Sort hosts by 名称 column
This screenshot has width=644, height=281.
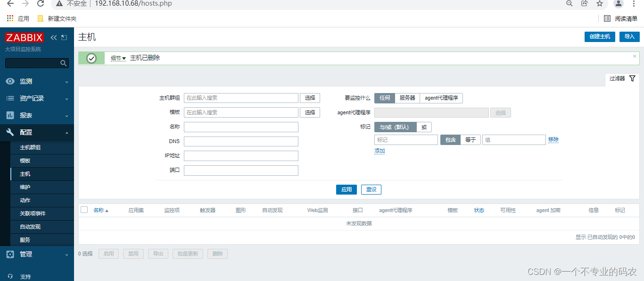[x=101, y=210]
